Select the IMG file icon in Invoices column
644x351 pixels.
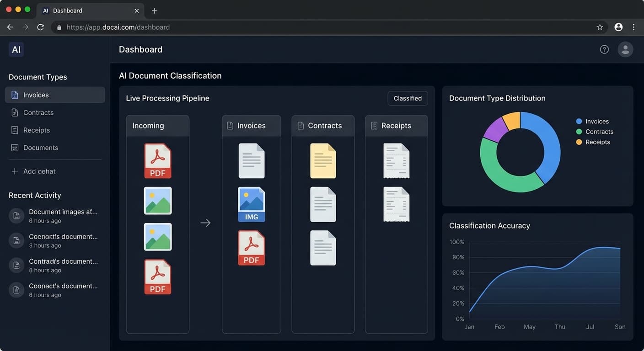[x=252, y=204]
